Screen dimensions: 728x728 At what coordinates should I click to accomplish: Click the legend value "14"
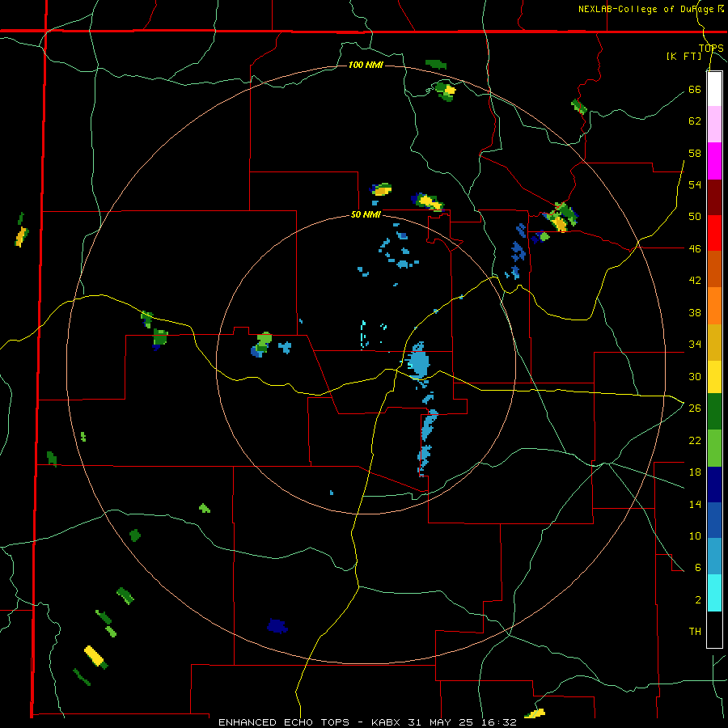coord(695,504)
